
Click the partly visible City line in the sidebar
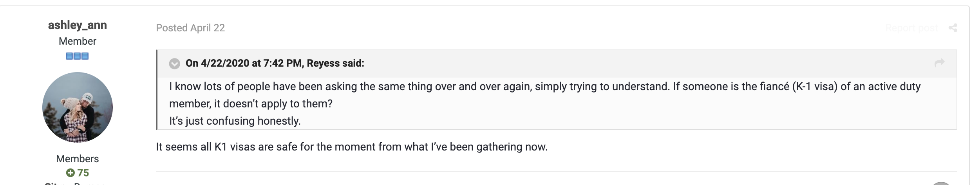(x=75, y=183)
